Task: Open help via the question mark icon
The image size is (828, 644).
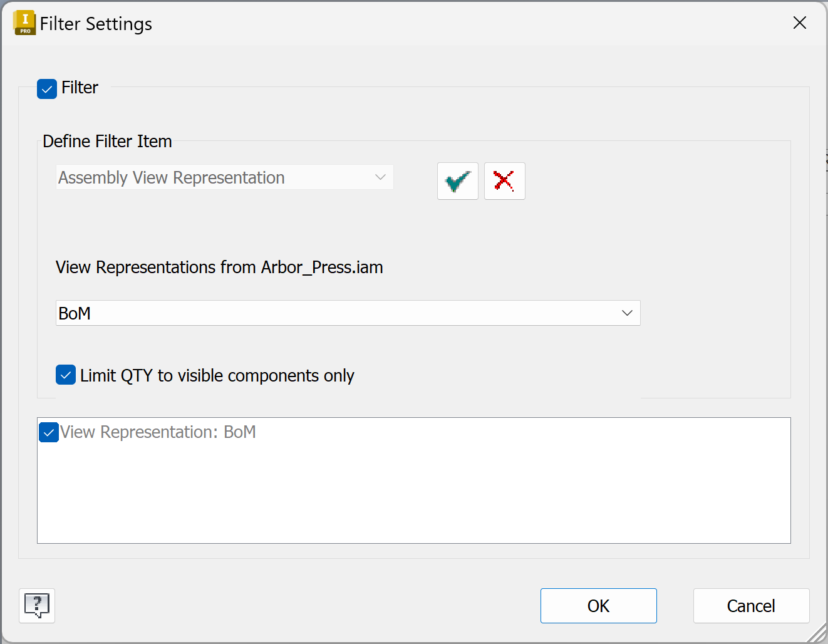Action: coord(37,606)
